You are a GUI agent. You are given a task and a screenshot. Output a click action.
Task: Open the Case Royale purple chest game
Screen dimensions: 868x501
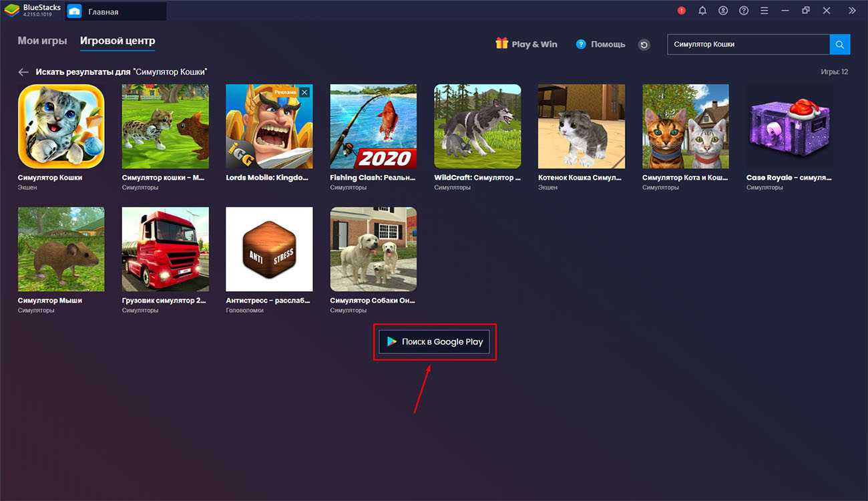pos(790,126)
